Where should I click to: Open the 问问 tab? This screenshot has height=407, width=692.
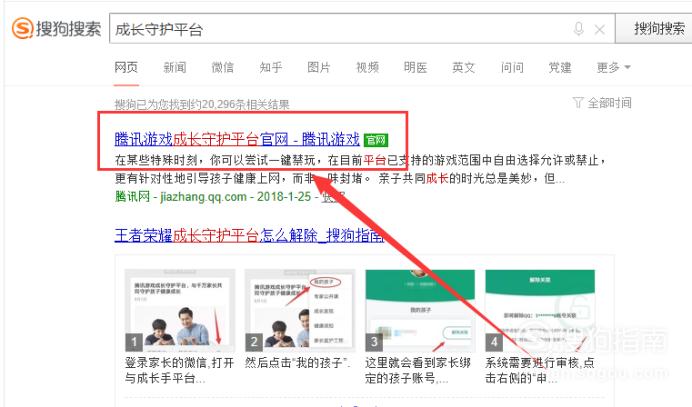tap(512, 67)
